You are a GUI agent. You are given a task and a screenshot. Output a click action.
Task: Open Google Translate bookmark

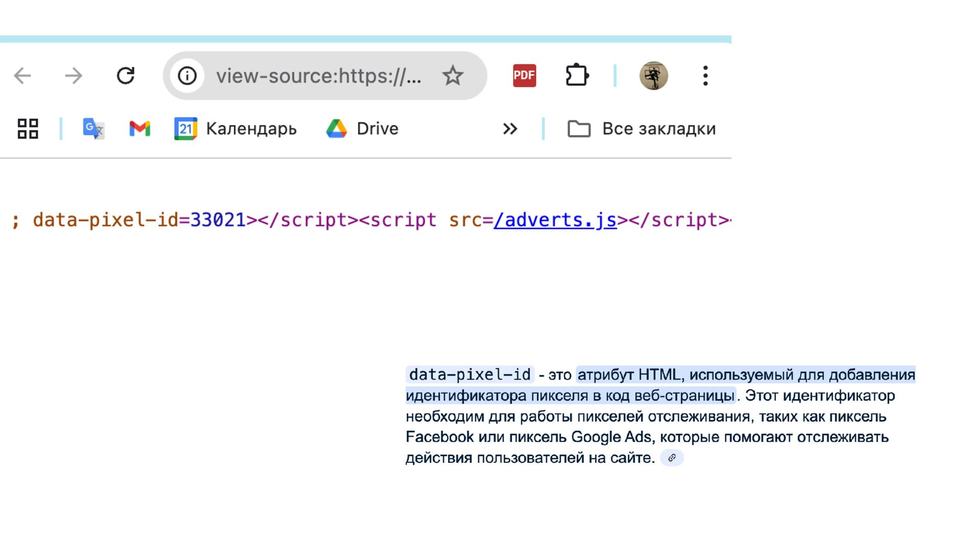coord(93,129)
